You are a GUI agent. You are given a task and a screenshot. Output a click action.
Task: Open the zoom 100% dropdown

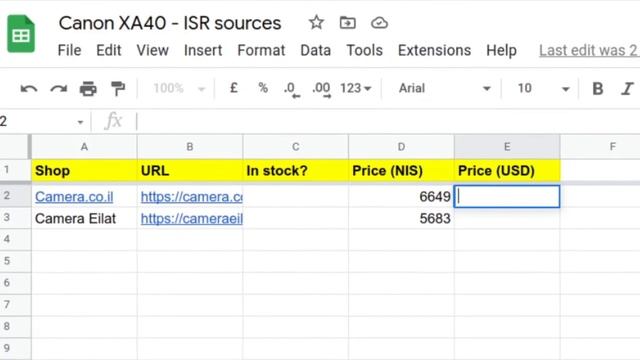(179, 88)
